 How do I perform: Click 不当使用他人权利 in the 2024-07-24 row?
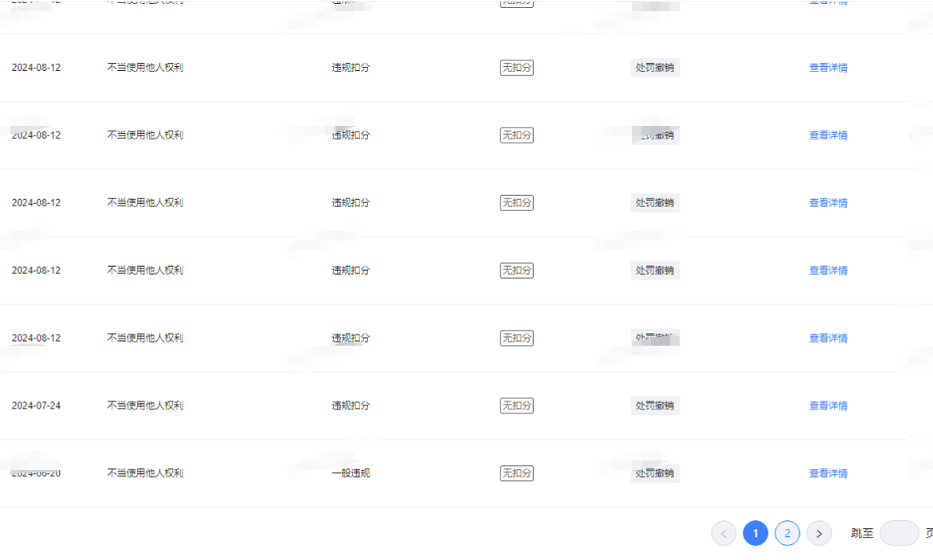pyautogui.click(x=145, y=406)
